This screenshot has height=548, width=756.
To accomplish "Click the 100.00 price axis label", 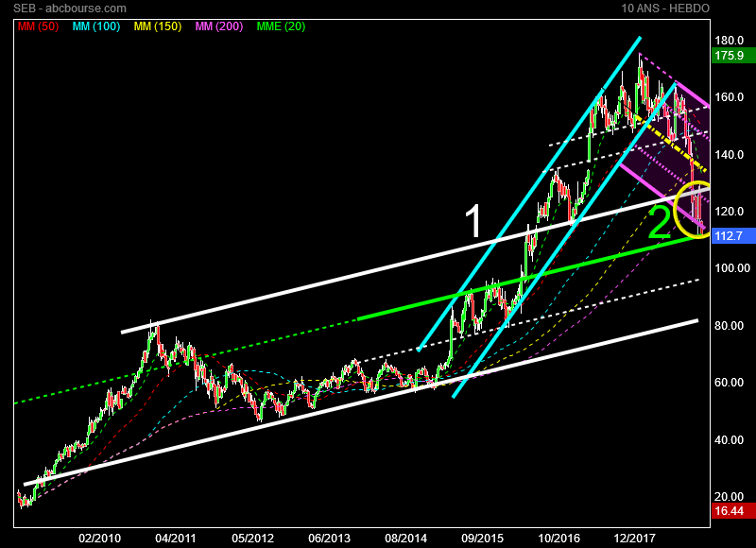I will tap(732, 268).
